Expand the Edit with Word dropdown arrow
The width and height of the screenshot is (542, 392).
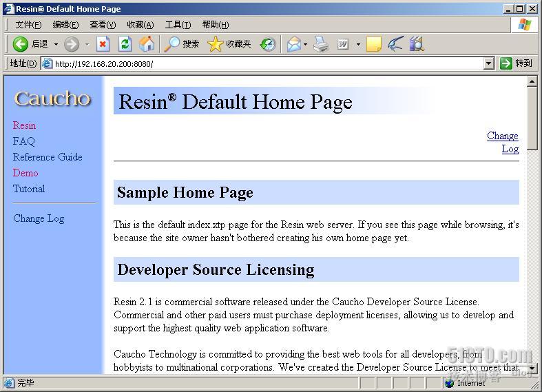tap(358, 44)
